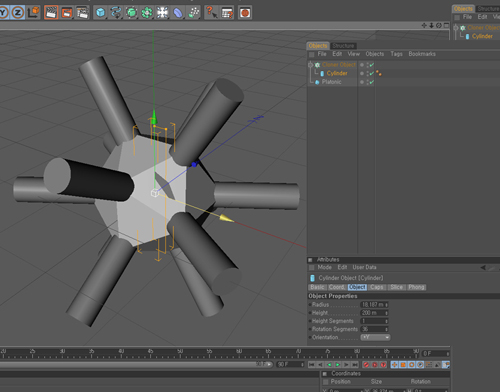
Task: Collapse Cloner Object in top-right manager
Action: point(456,28)
